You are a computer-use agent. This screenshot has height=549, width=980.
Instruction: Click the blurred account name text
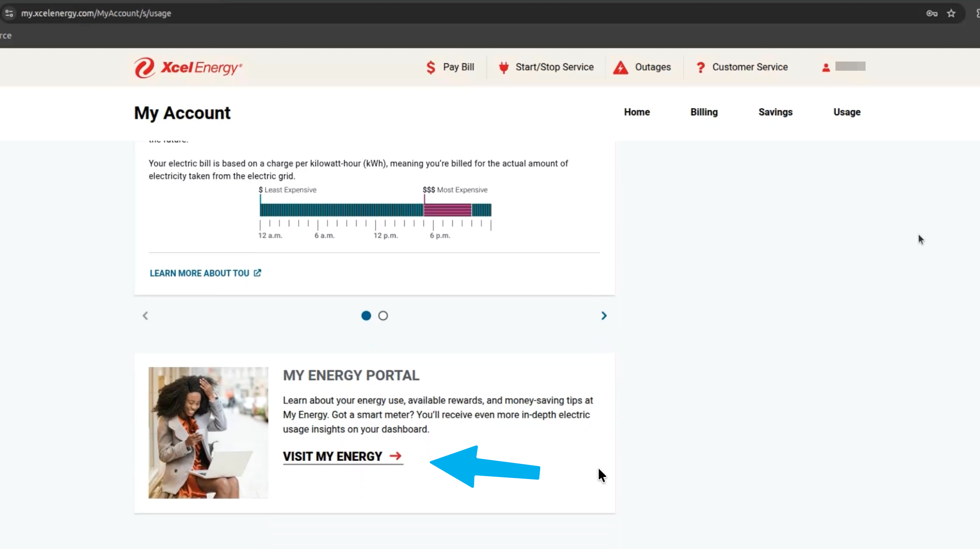coord(850,66)
